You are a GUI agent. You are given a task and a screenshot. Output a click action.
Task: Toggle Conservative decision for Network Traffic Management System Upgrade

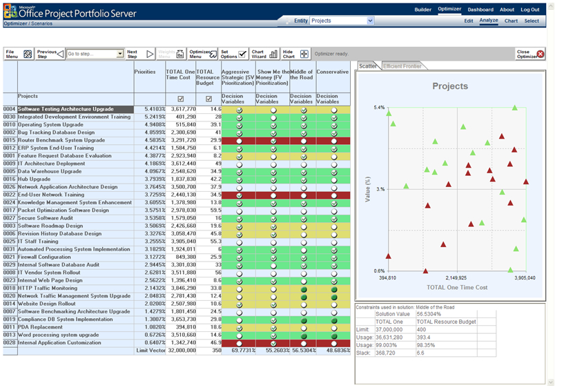(x=334, y=297)
